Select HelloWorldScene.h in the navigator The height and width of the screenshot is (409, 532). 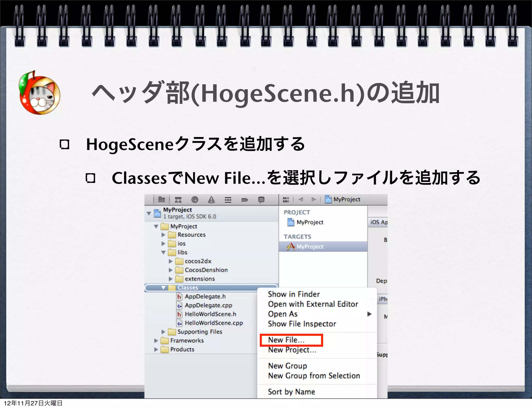click(x=210, y=314)
